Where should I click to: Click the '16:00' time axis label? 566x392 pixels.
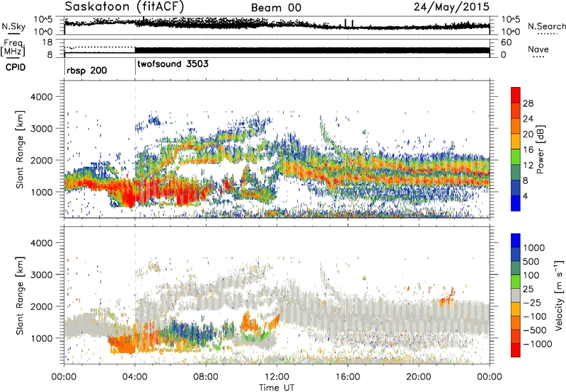pos(347,377)
